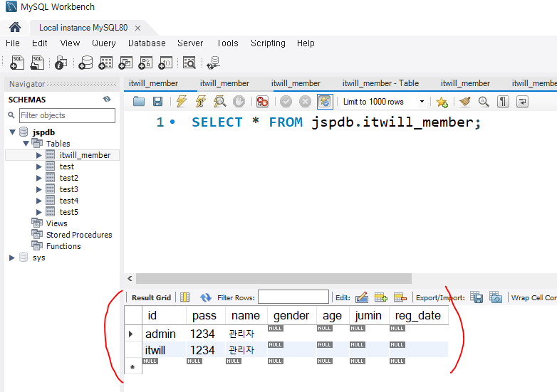The height and width of the screenshot is (392, 557).
Task: Toggle autocommit mode icon
Action: point(325,102)
